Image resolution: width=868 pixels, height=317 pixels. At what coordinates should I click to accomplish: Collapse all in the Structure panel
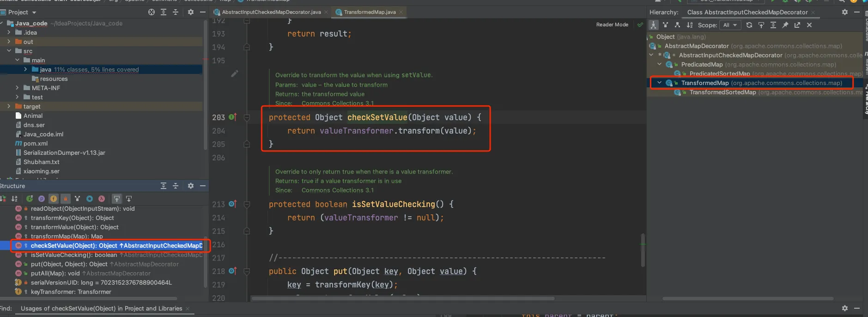pos(175,186)
